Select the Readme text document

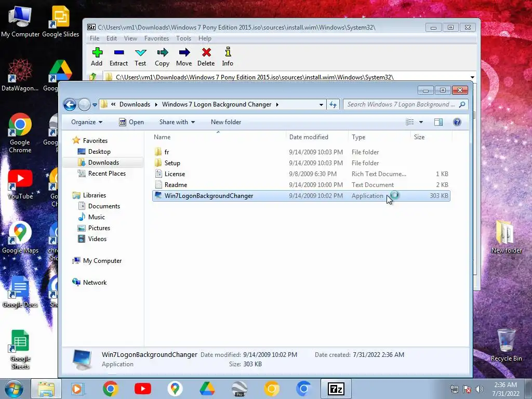pyautogui.click(x=301, y=184)
